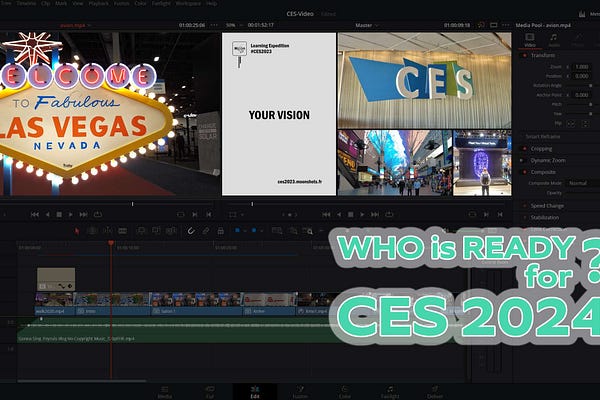600x400 pixels.
Task: Select the Dynamic trim mode tool
Action: pos(108,231)
